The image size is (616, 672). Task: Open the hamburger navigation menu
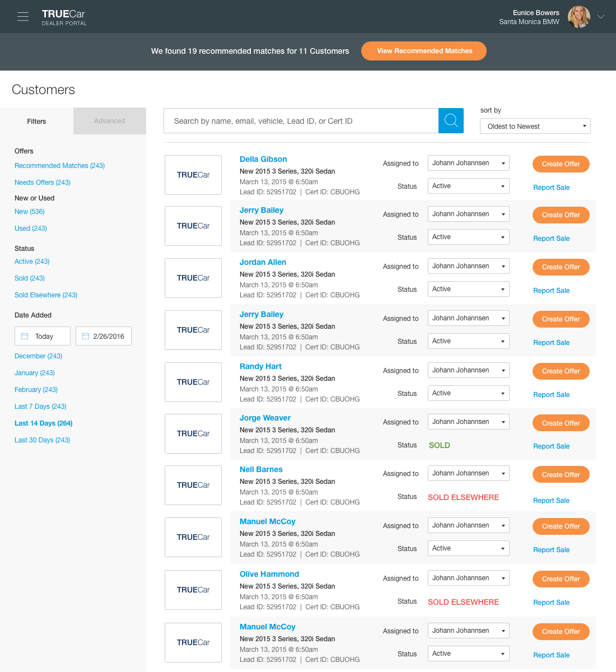(x=22, y=16)
